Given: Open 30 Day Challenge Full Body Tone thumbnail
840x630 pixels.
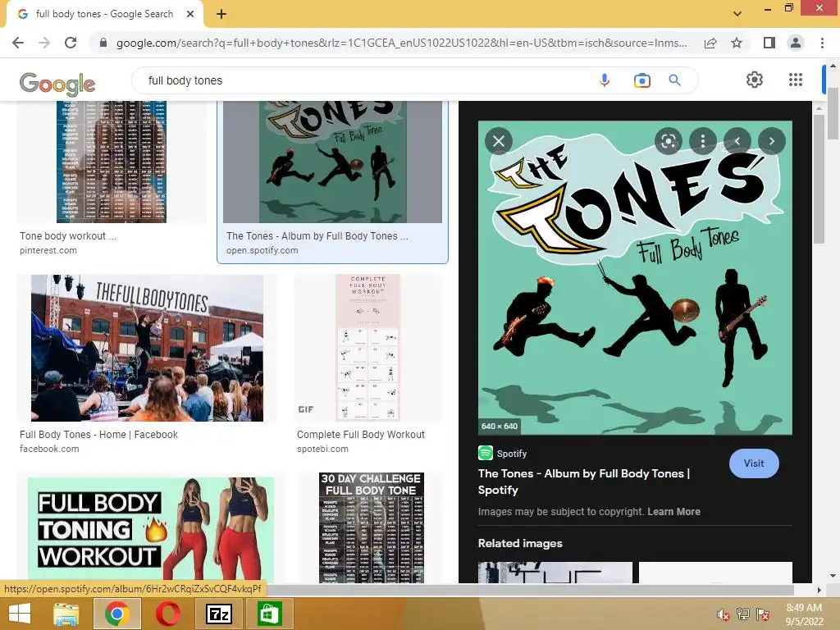Looking at the screenshot, I should pos(372,527).
